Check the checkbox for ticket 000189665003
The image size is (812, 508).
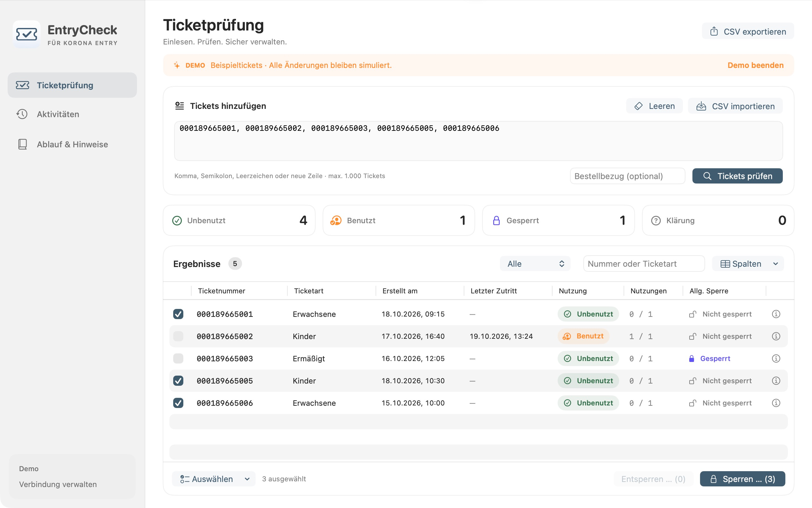178,358
